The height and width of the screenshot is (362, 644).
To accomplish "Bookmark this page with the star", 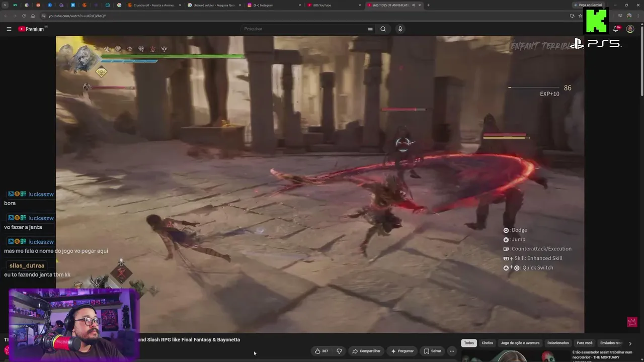I will (580, 16).
